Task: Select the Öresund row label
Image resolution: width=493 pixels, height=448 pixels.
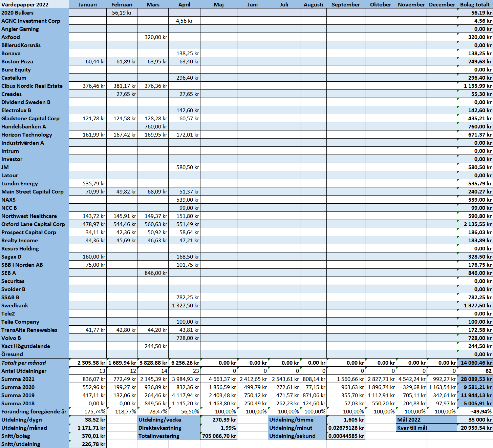Action: [x=35, y=354]
